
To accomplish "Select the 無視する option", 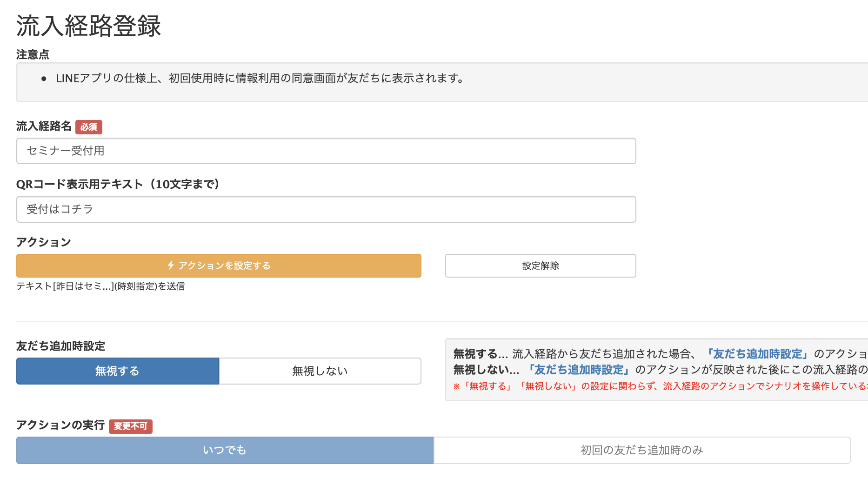I will (x=117, y=371).
